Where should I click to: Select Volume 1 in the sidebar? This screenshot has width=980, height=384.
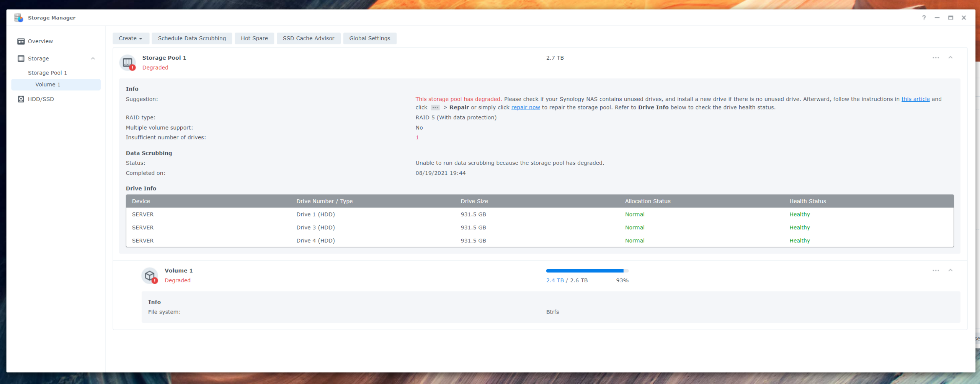(48, 85)
